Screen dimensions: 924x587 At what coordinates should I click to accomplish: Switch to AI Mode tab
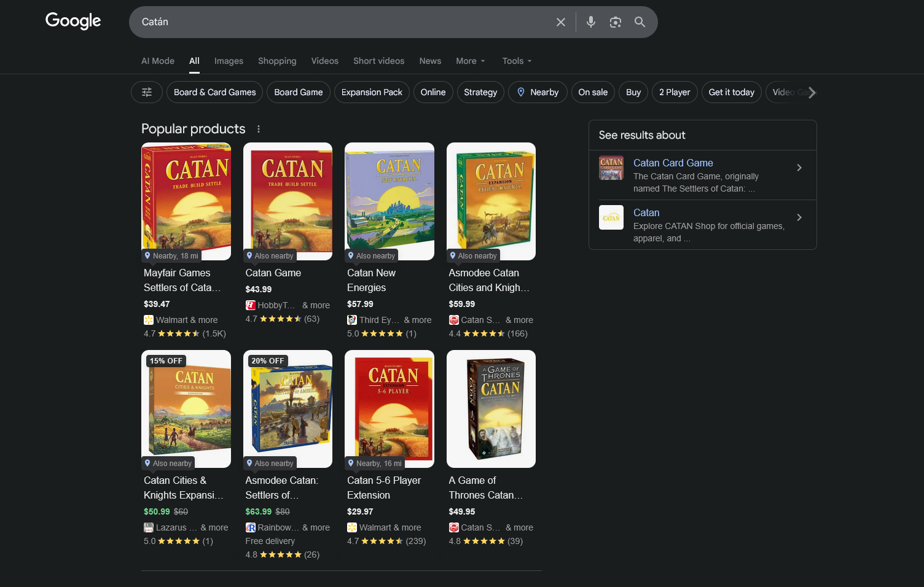pyautogui.click(x=158, y=61)
